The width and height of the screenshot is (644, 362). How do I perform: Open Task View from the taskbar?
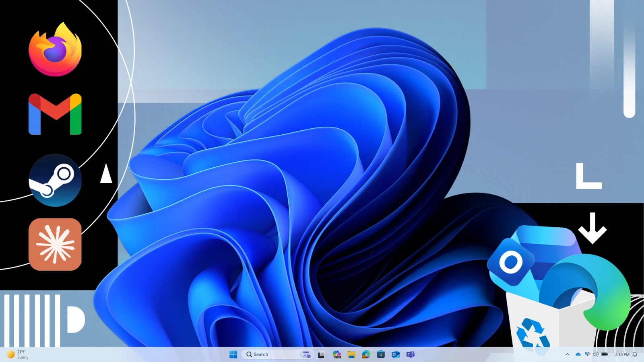coord(321,354)
